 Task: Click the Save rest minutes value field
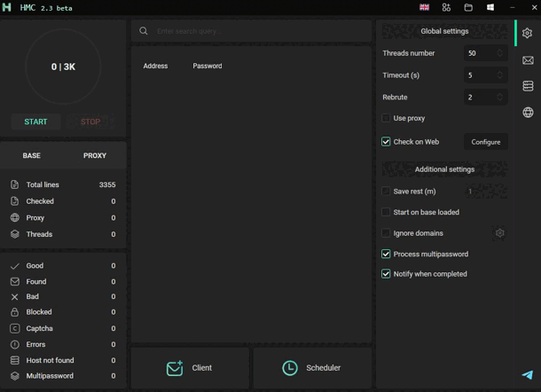point(486,192)
